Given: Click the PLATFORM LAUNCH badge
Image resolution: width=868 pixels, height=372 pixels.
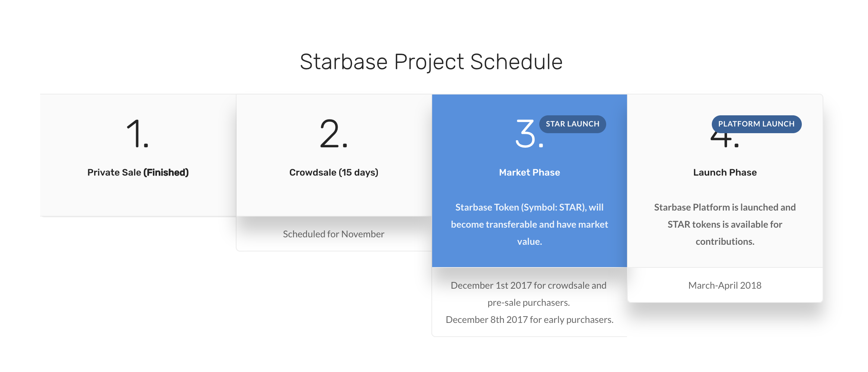Looking at the screenshot, I should pos(756,124).
